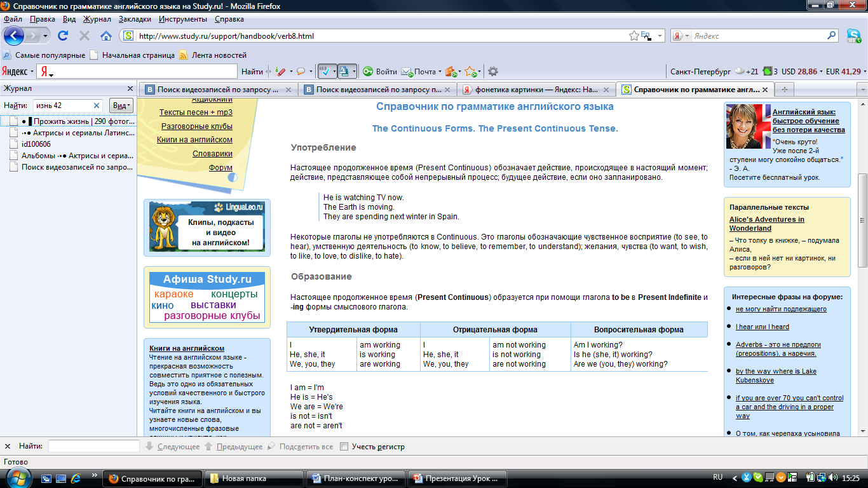Click the Reload page icon
Viewport: 868px width, 488px height.
[62, 36]
